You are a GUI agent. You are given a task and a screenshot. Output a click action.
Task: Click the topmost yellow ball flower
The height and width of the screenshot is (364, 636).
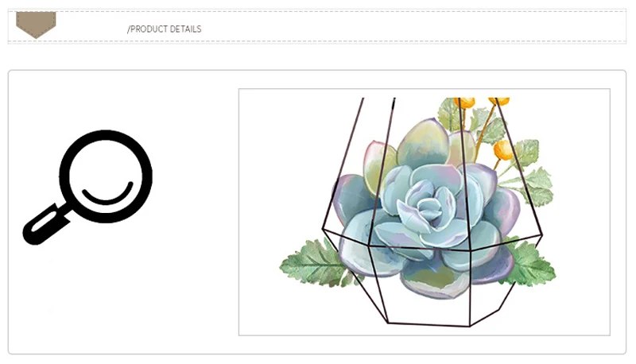point(464,103)
